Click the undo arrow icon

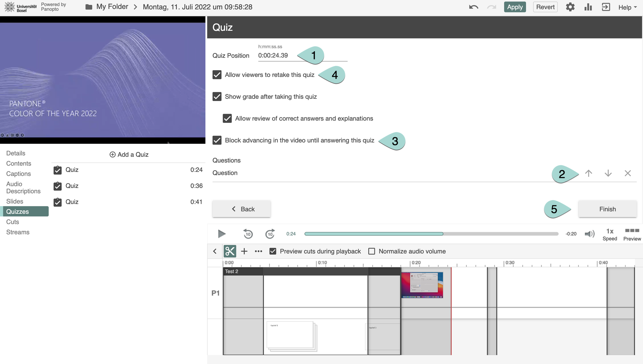[x=474, y=7]
